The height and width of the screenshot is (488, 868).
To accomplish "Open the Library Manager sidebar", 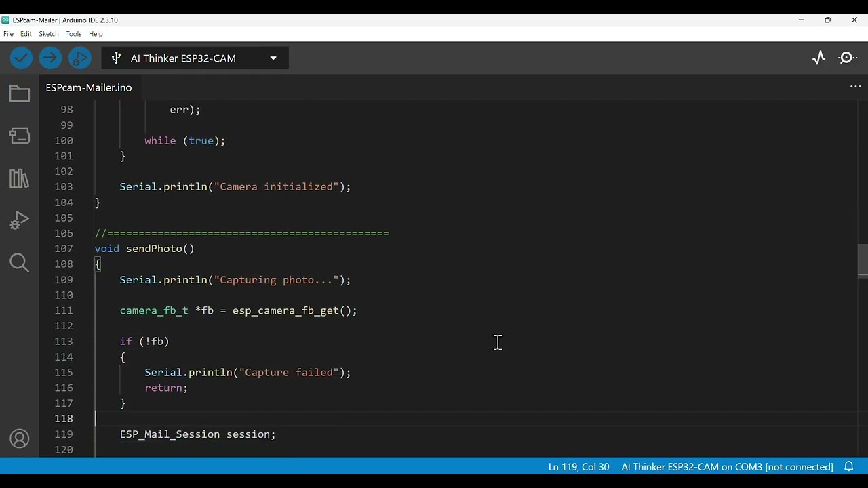I will coord(20,178).
